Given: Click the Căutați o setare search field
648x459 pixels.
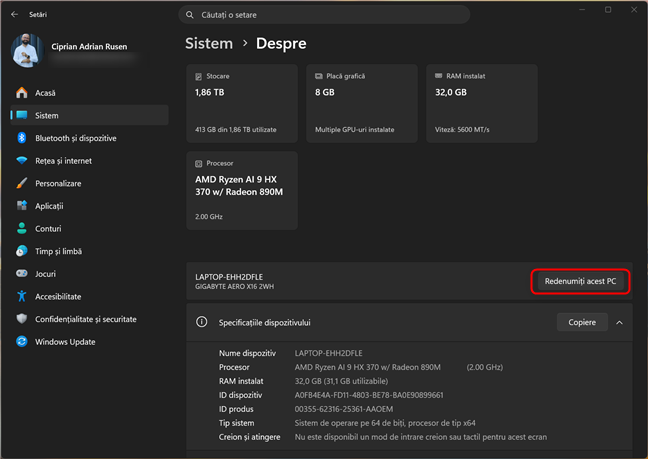Looking at the screenshot, I should click(x=324, y=15).
